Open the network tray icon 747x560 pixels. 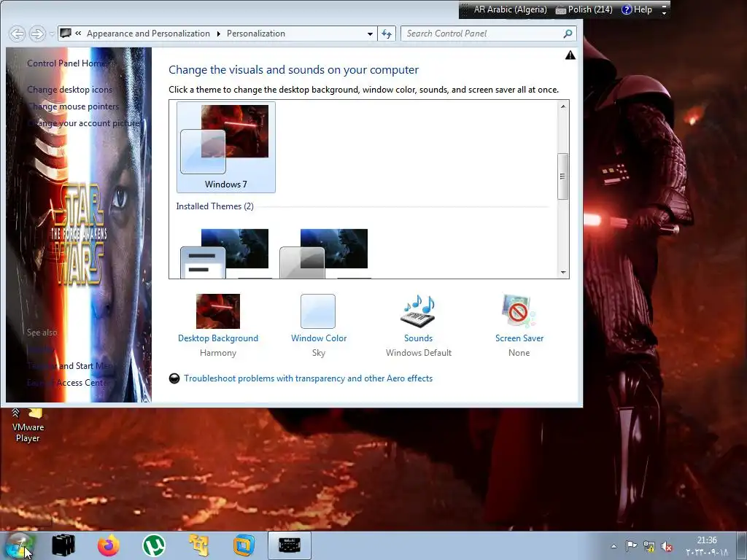pos(649,546)
